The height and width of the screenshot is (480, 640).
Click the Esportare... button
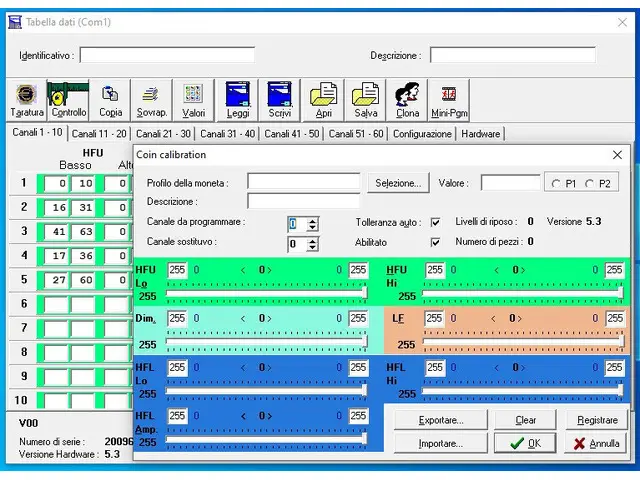441,420
